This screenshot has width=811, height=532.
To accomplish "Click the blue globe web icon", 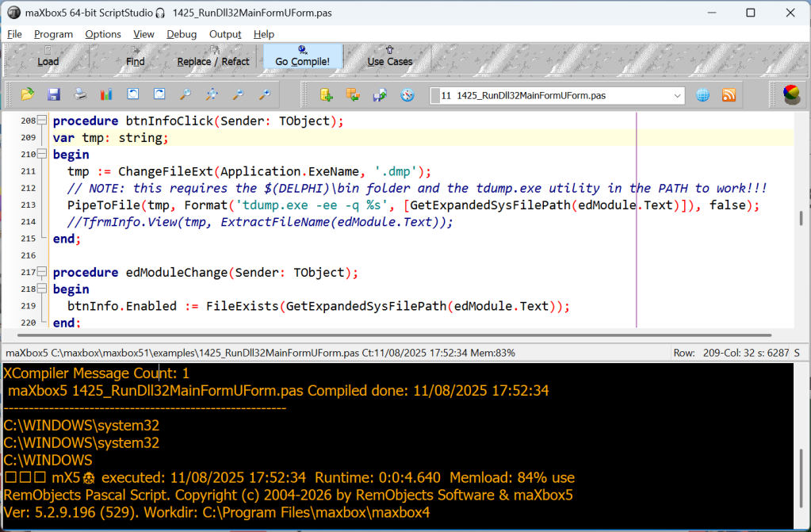I will coord(702,95).
